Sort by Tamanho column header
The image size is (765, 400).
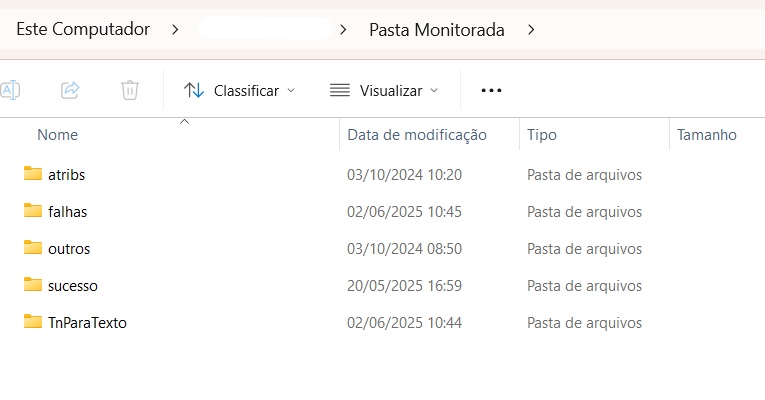coord(706,135)
